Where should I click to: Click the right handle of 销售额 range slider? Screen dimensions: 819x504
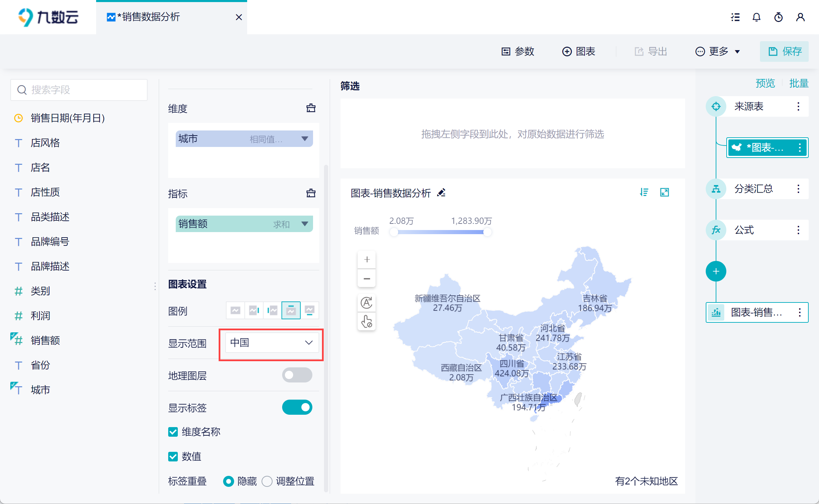pos(487,232)
